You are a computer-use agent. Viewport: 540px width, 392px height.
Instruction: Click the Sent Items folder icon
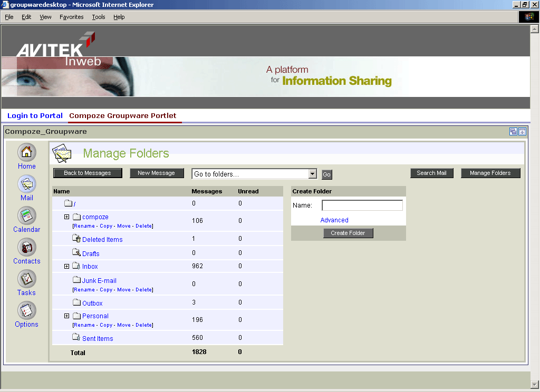76,337
